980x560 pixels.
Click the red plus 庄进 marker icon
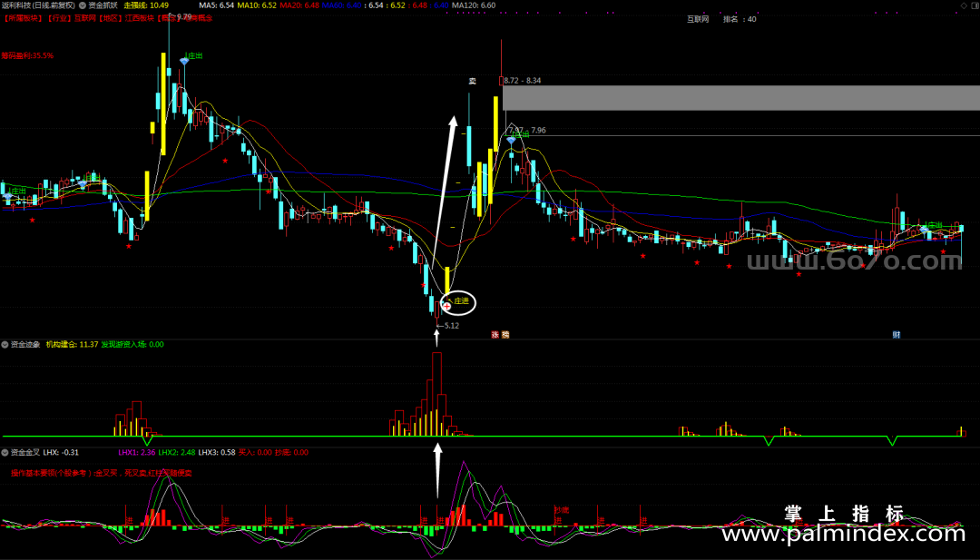coord(446,306)
